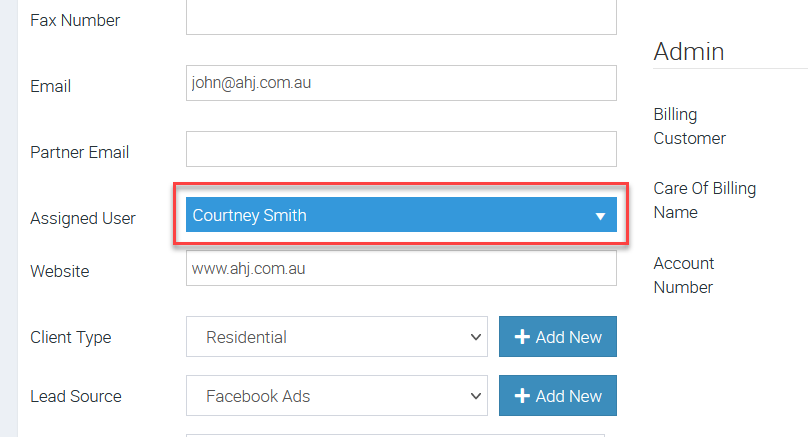Click into the Fax Number field

tap(401, 17)
